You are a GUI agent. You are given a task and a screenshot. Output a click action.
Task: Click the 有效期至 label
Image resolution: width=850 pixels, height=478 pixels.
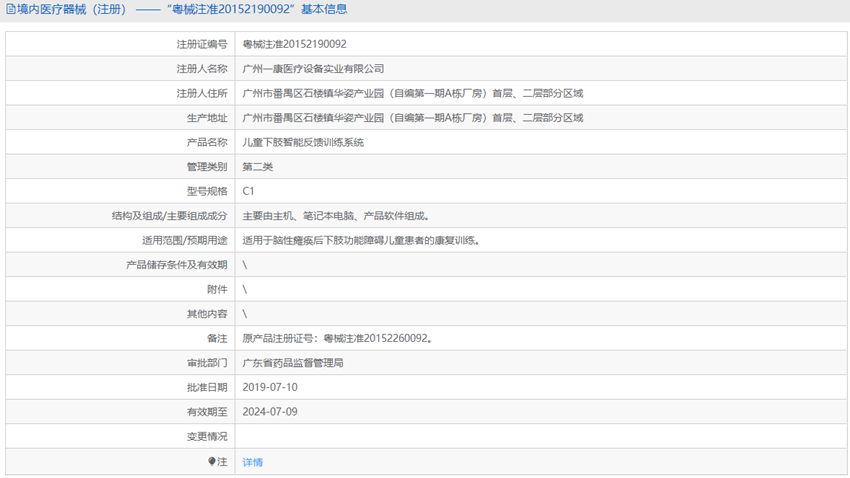click(x=207, y=412)
